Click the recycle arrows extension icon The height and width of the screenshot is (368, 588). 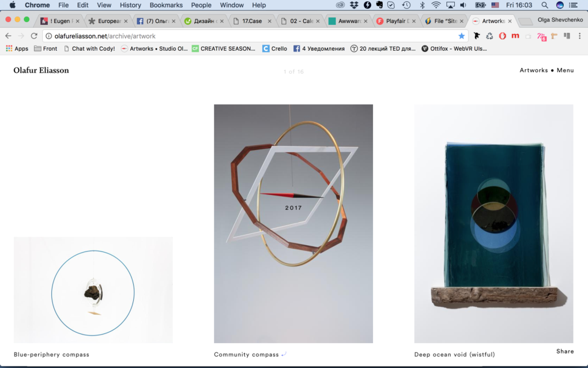point(489,36)
